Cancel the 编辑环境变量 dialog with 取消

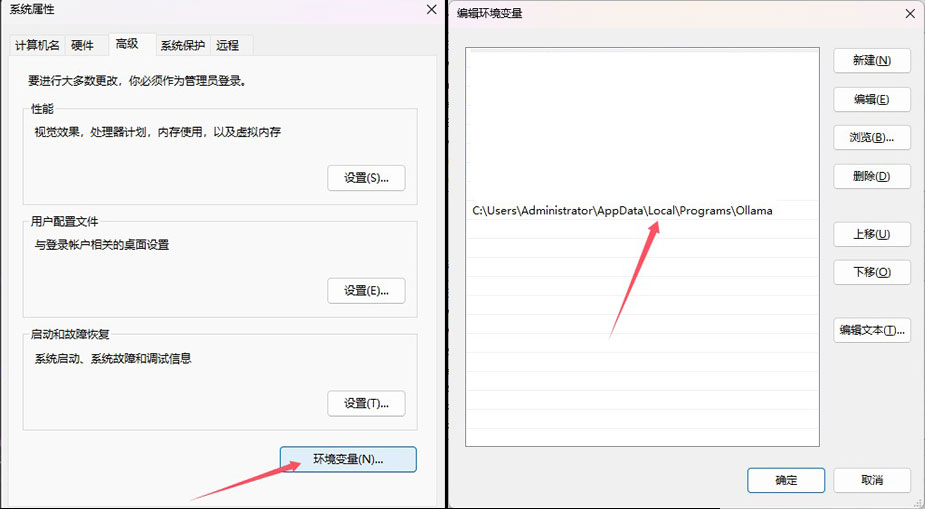coord(872,480)
